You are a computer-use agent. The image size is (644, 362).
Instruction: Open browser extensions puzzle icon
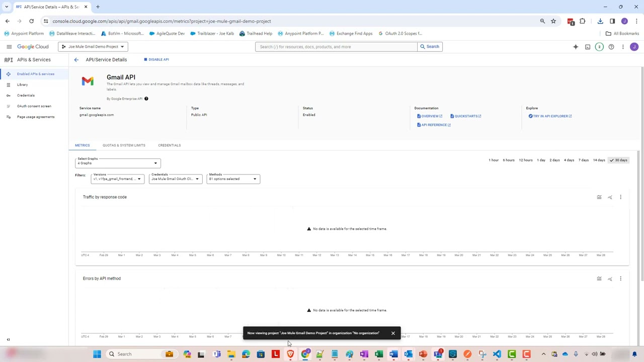coord(583,21)
